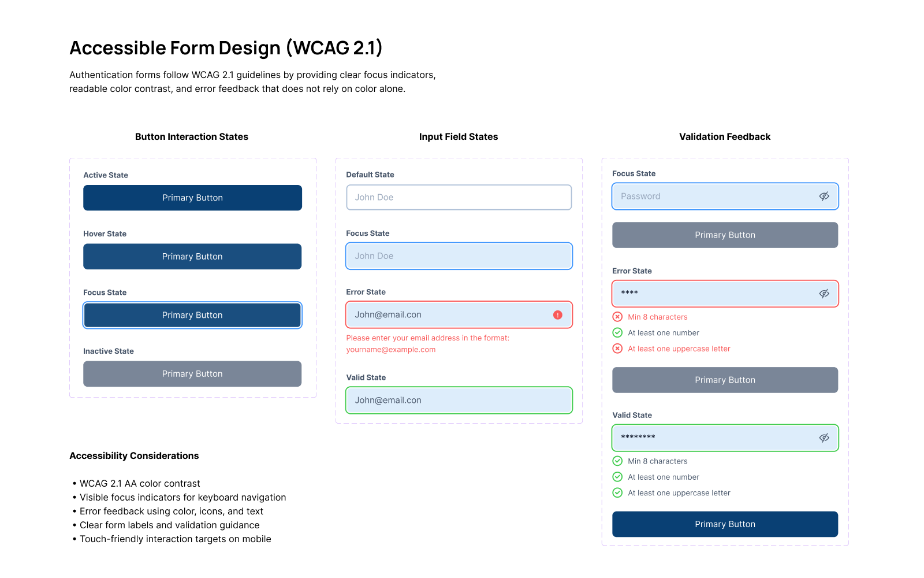Screen dimensions: 924x578
Task: Click green check beside valid-state At least one number
Action: tap(617, 477)
